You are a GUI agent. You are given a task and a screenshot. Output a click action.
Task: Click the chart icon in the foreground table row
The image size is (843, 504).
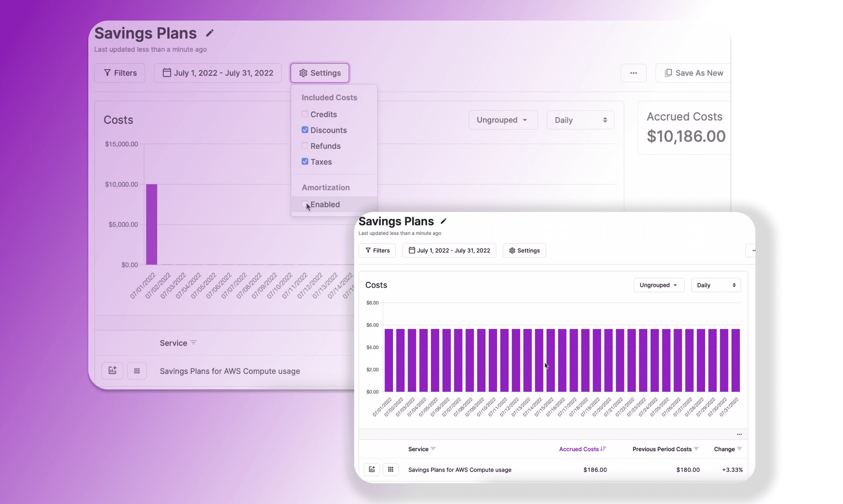372,469
